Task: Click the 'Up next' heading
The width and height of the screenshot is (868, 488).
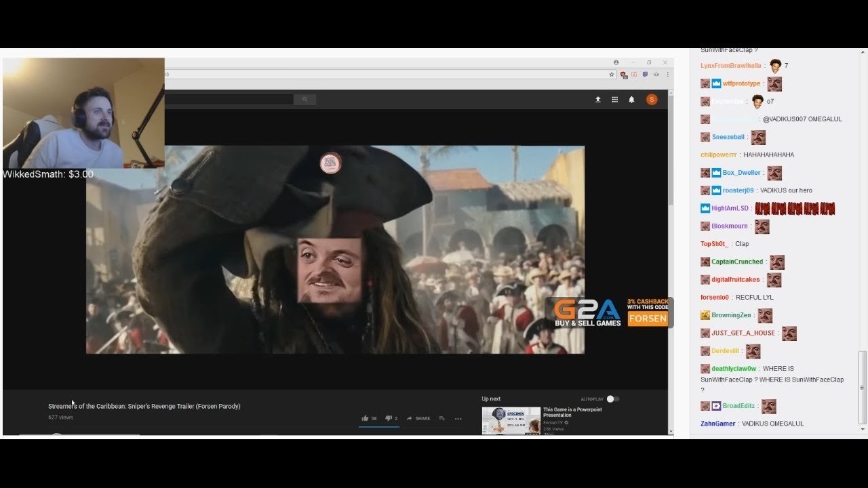Action: point(491,399)
